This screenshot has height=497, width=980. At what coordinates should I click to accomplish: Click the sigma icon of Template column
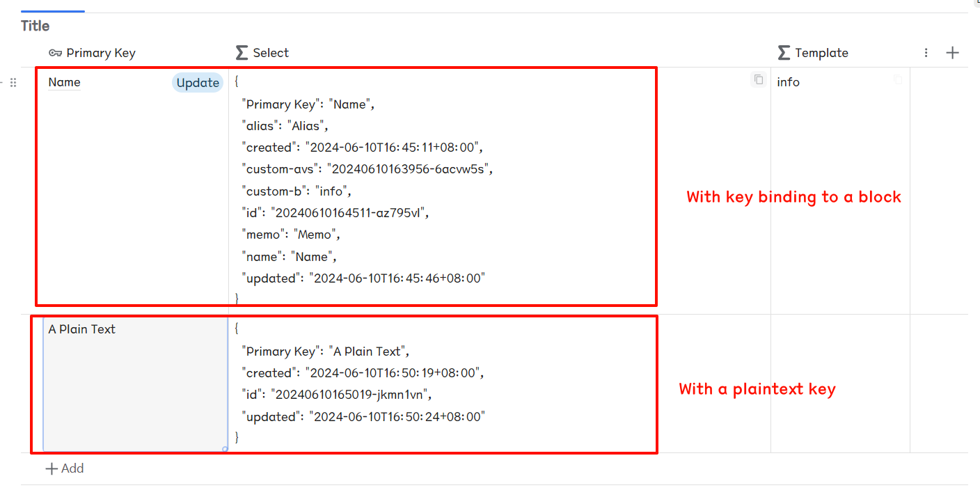[784, 53]
